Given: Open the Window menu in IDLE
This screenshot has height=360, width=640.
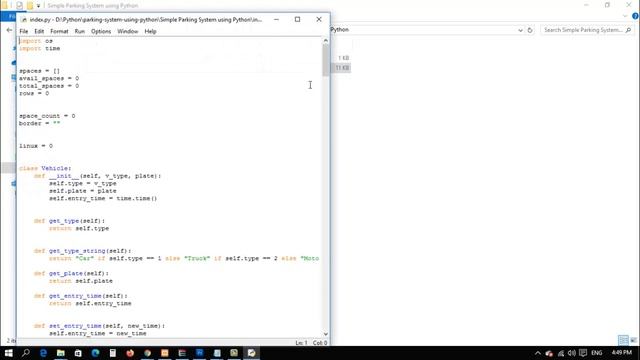Looking at the screenshot, I should pos(128,31).
